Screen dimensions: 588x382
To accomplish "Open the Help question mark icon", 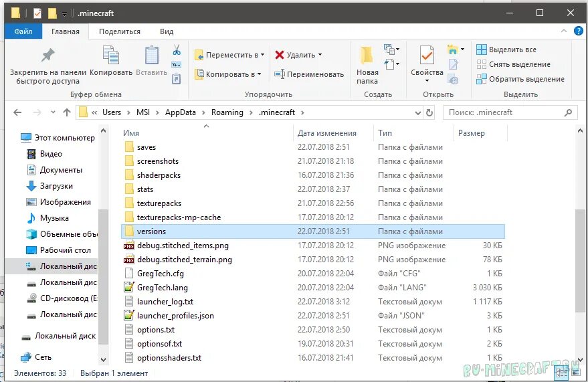I will point(579,31).
